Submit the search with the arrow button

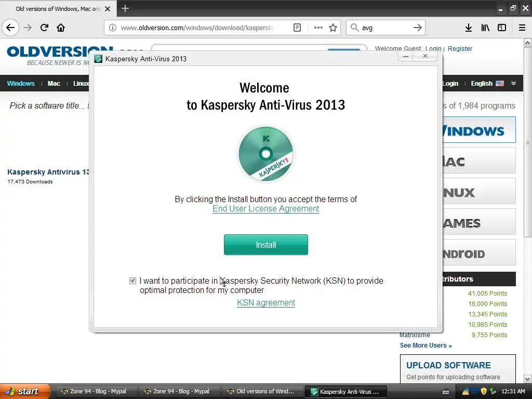418,28
